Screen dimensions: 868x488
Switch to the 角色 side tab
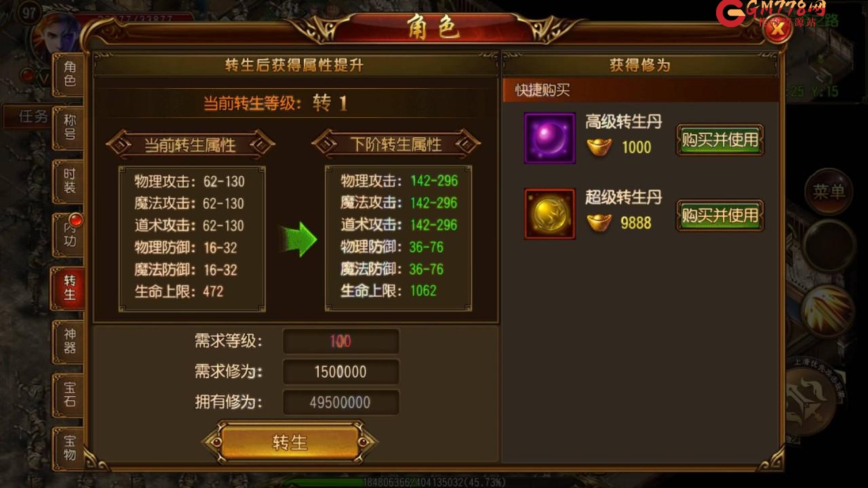pos(69,74)
